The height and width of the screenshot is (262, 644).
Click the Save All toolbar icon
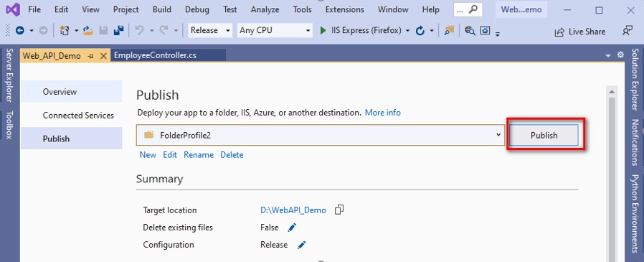click(x=119, y=30)
